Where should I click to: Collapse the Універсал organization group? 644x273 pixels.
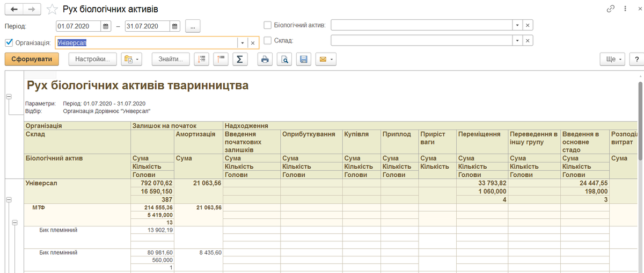[9, 199]
